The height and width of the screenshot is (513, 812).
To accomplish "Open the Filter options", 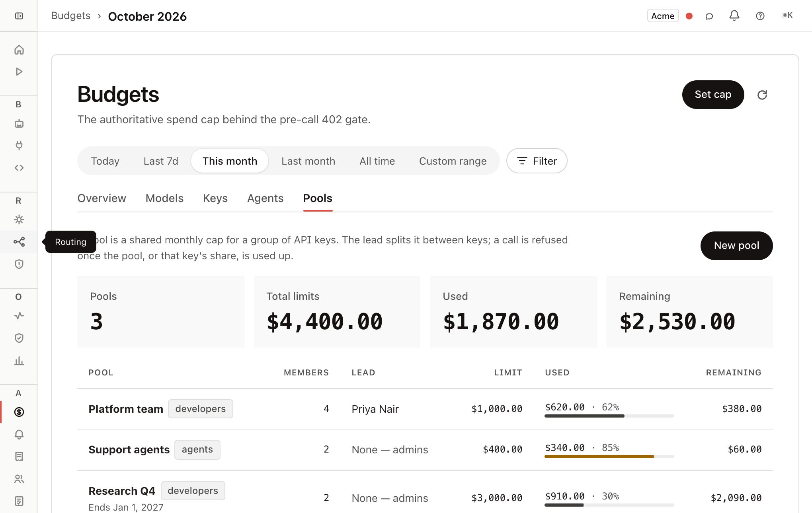I will 537,161.
